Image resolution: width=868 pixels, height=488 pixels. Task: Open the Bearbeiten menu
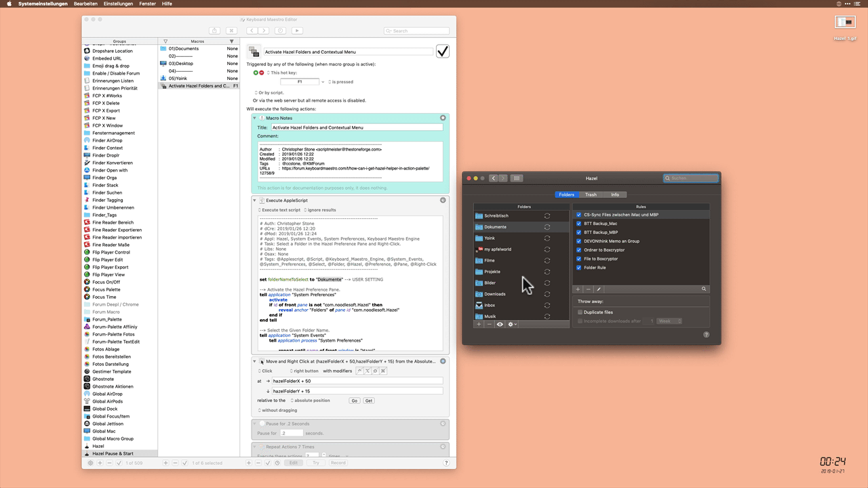click(85, 4)
